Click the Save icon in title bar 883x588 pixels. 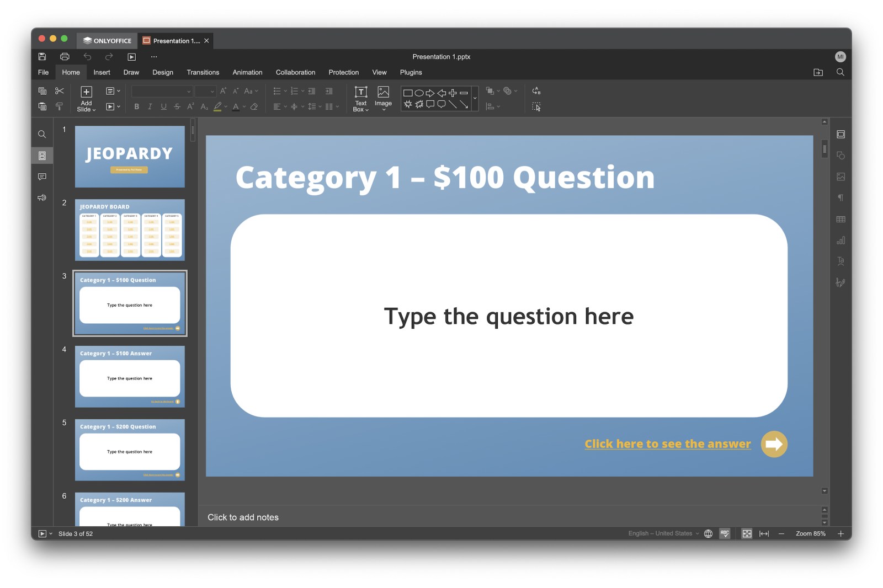click(x=42, y=56)
